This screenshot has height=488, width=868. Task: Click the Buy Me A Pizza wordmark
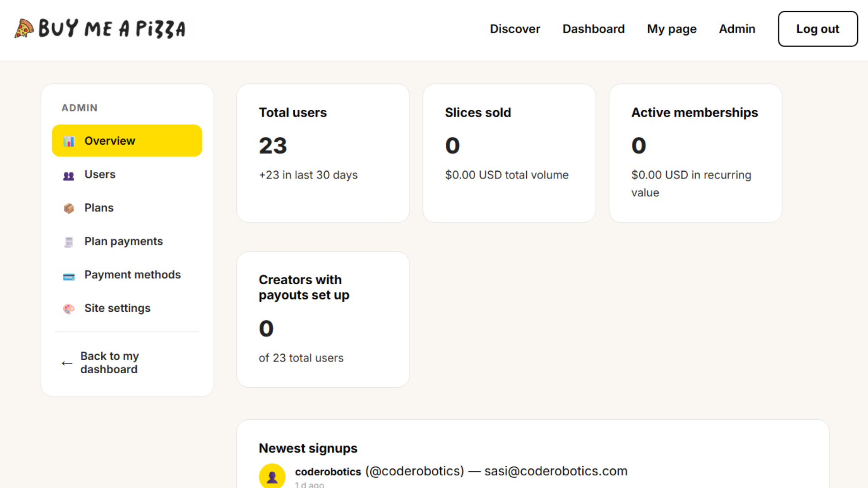[x=112, y=28]
